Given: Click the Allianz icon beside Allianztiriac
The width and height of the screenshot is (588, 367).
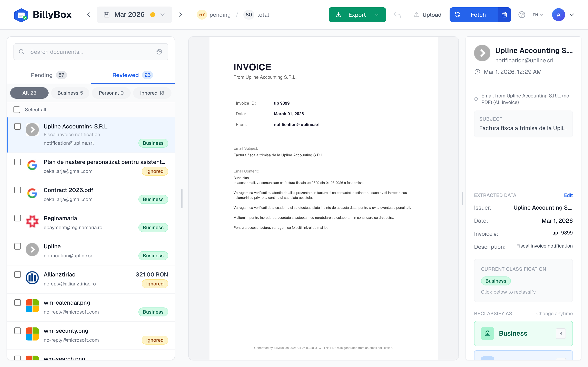Looking at the screenshot, I should coord(32,278).
